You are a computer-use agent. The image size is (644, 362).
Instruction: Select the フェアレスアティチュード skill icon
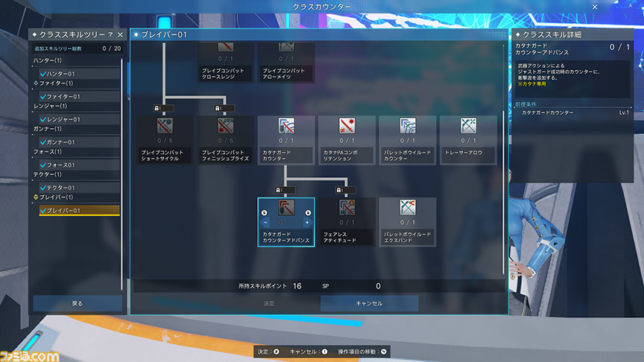point(347,208)
